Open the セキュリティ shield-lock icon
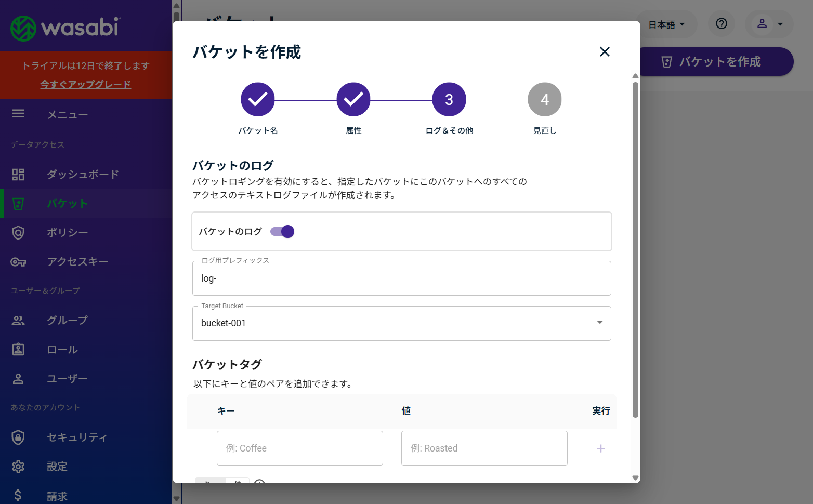 [18, 437]
